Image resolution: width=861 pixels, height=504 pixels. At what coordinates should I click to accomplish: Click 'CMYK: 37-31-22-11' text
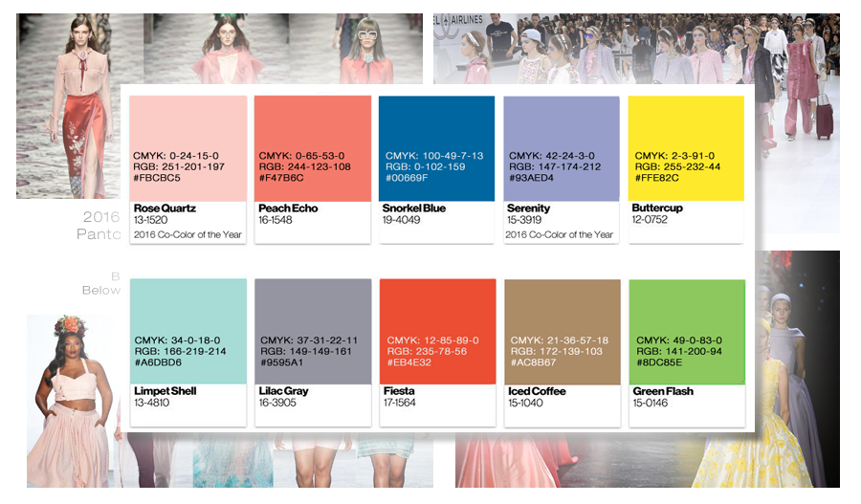coord(309,340)
